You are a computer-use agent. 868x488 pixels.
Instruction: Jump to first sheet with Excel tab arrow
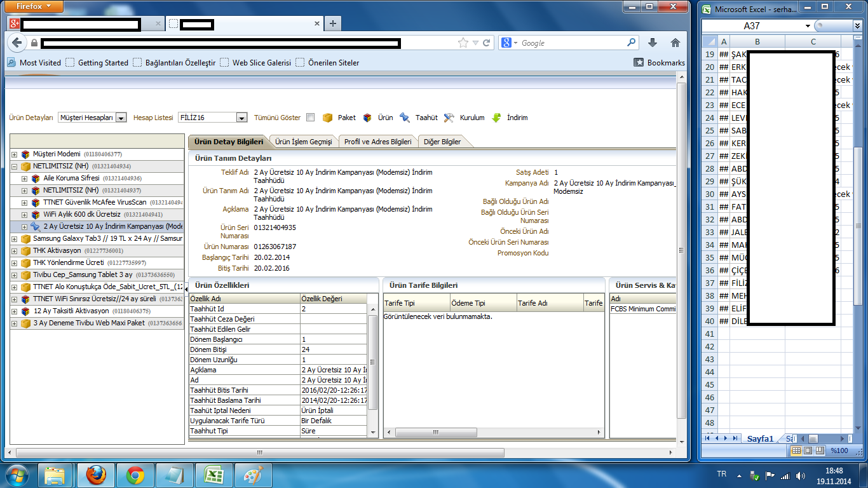pos(708,438)
